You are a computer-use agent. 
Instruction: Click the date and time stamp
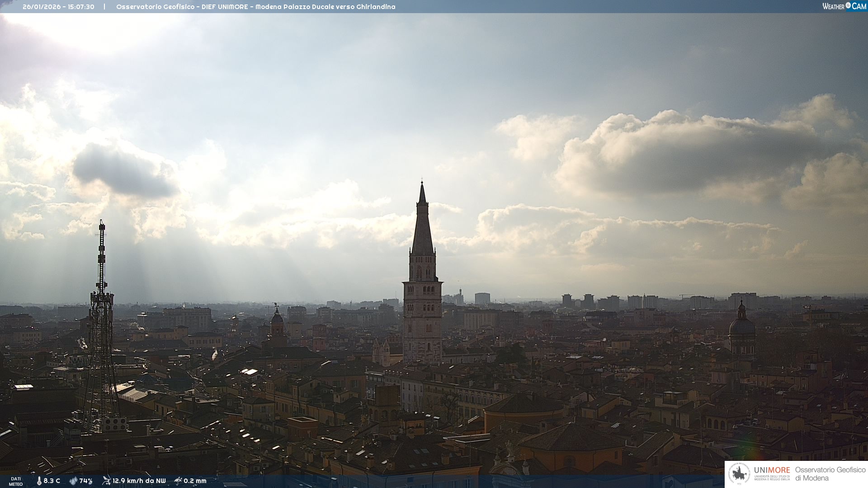click(x=58, y=7)
